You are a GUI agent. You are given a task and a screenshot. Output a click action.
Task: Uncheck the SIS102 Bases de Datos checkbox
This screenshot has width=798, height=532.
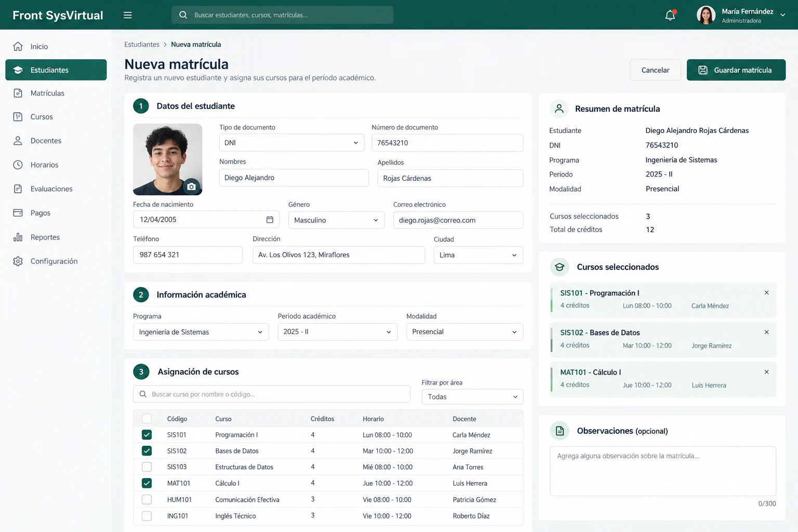147,451
